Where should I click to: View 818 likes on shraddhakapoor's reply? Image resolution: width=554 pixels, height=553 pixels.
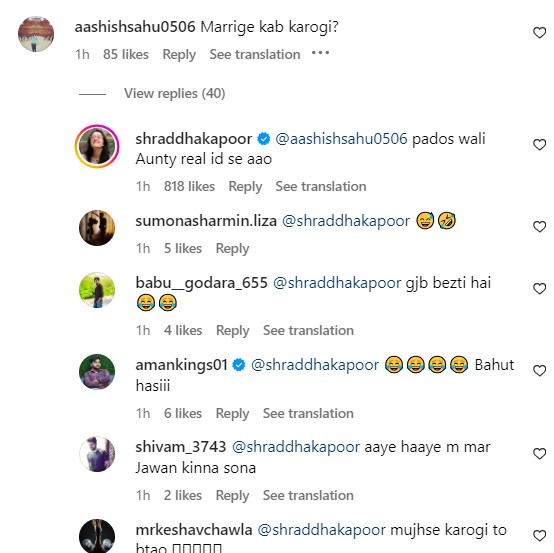[x=189, y=186]
